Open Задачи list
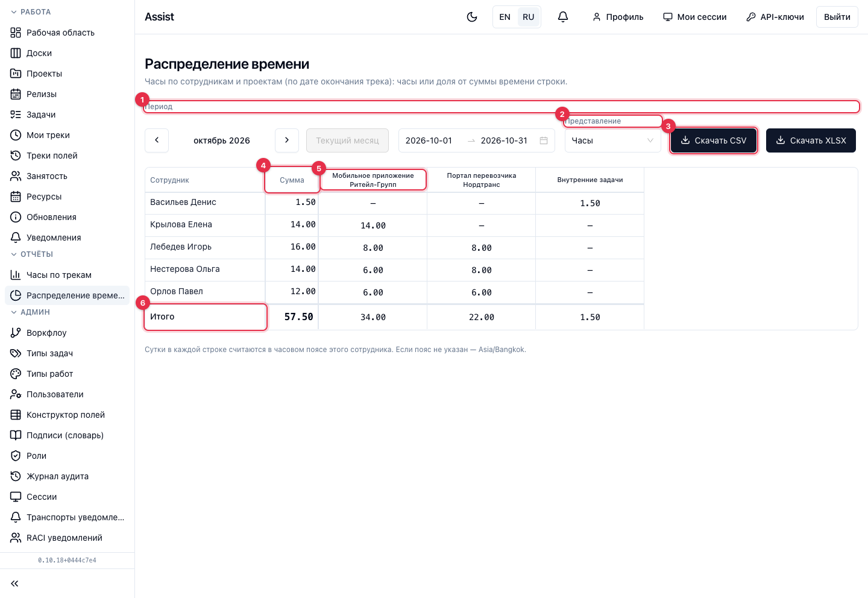The height and width of the screenshot is (598, 868). (x=67, y=115)
